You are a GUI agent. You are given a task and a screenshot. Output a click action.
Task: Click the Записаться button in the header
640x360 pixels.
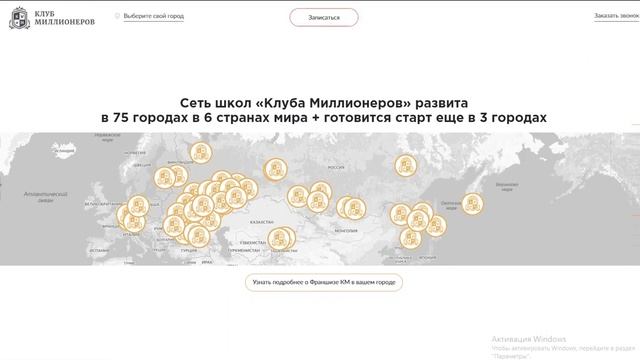point(324,18)
